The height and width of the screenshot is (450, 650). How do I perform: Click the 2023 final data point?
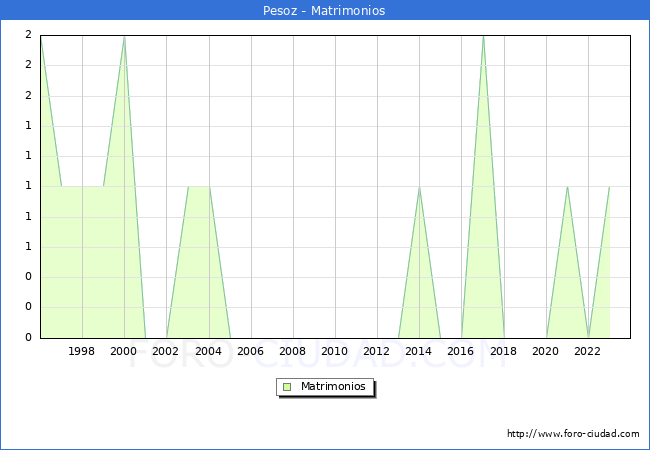609,187
